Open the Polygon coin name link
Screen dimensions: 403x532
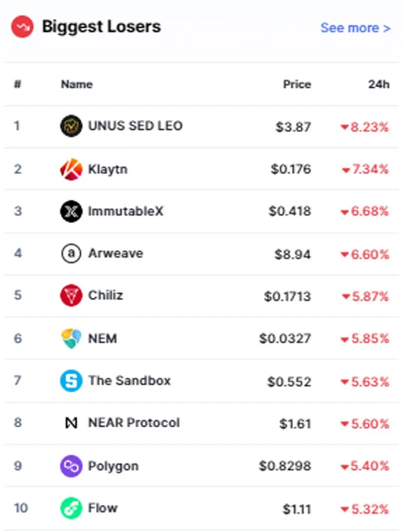pyautogui.click(x=113, y=466)
